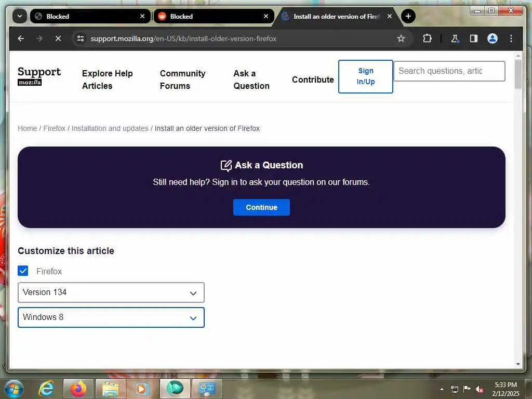The image size is (532, 399).
Task: Open Windows Media Player taskbar icon
Action: pyautogui.click(x=142, y=389)
